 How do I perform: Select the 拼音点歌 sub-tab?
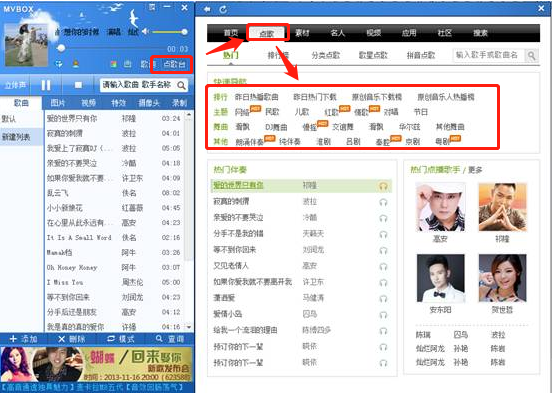[x=421, y=55]
